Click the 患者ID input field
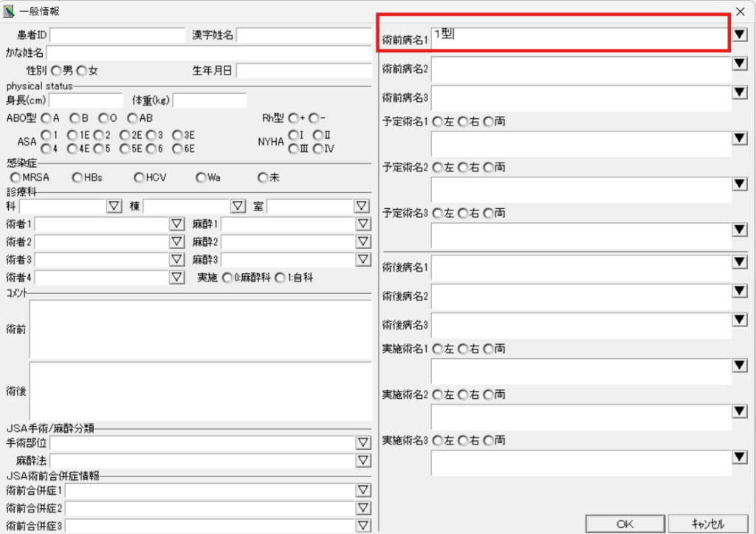The width and height of the screenshot is (756, 534). [x=117, y=35]
